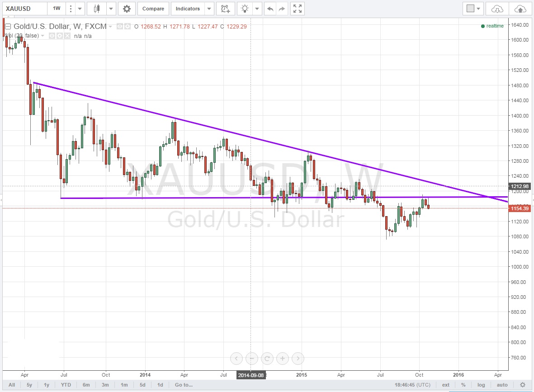Toggle auto scale in bottom bar
Screen dimensions: 534x392
(502, 385)
